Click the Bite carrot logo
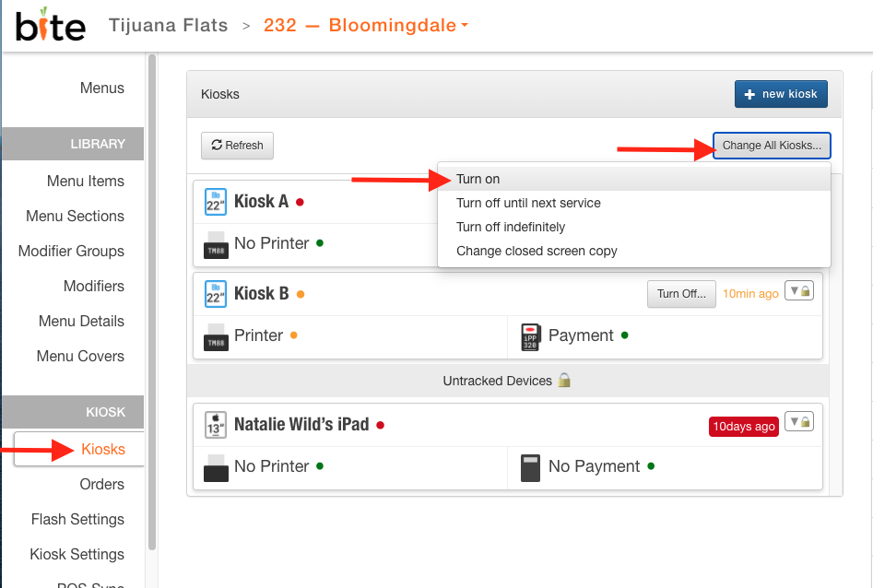 click(50, 25)
